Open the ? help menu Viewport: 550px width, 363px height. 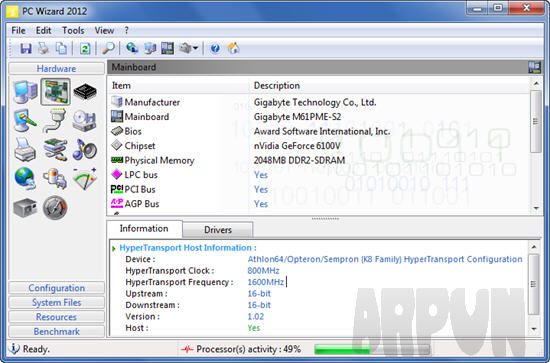126,31
